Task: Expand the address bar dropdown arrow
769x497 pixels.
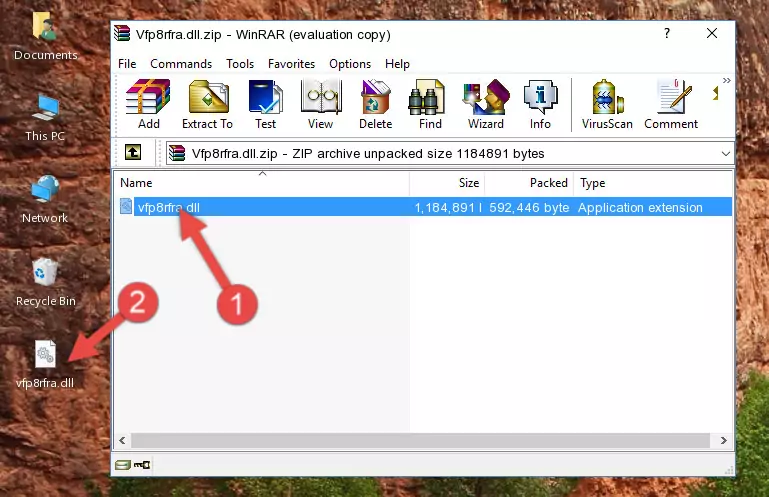Action: [725, 154]
